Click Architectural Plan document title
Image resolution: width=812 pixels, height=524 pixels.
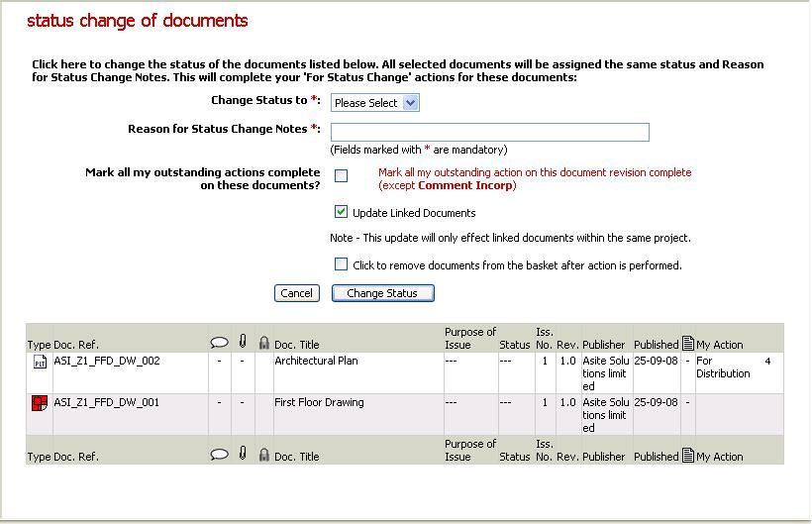[316, 361]
